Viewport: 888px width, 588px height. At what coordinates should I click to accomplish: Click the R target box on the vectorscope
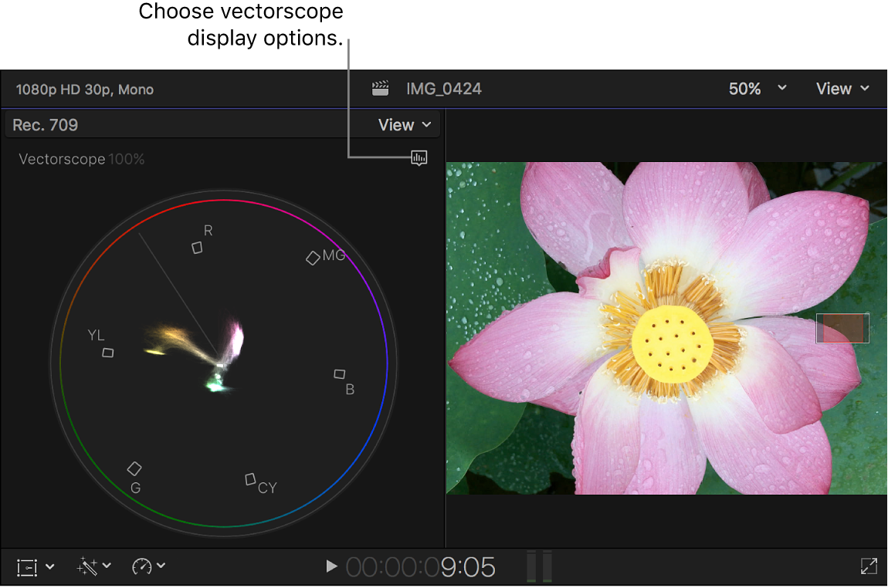(x=197, y=248)
